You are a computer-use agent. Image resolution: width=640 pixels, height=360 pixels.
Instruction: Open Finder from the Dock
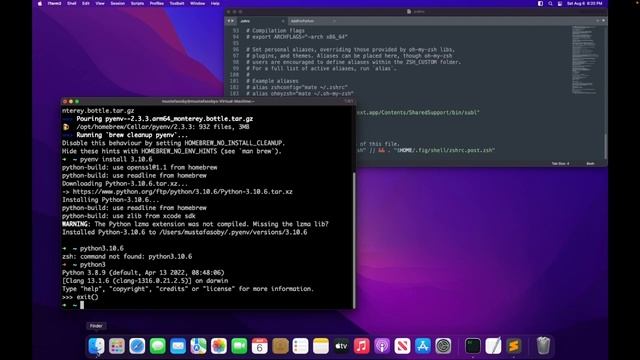click(96, 346)
